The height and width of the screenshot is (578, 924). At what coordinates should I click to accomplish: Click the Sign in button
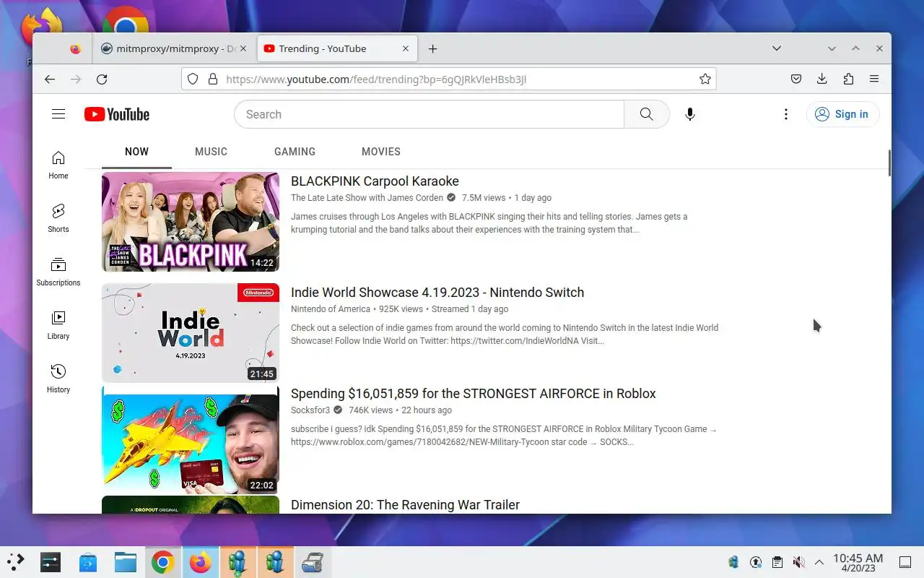pyautogui.click(x=842, y=114)
